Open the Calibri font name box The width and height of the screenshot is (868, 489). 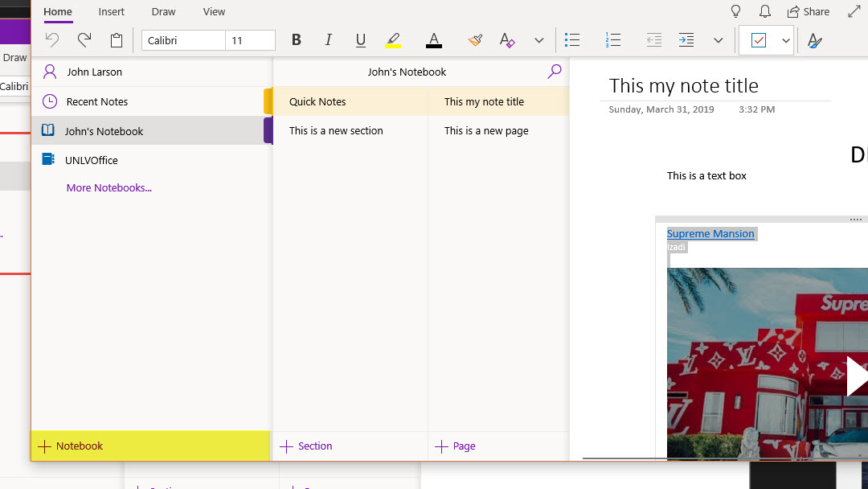pyautogui.click(x=183, y=40)
